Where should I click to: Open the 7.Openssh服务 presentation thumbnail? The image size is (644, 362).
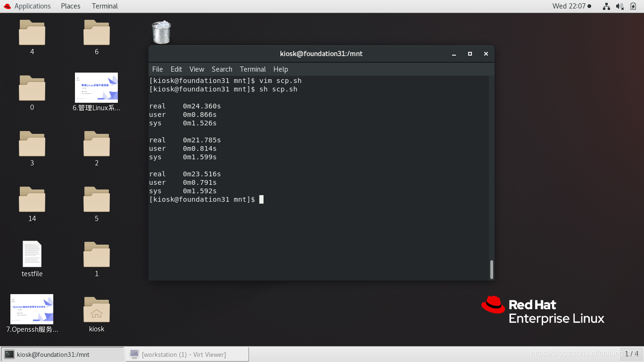32,309
